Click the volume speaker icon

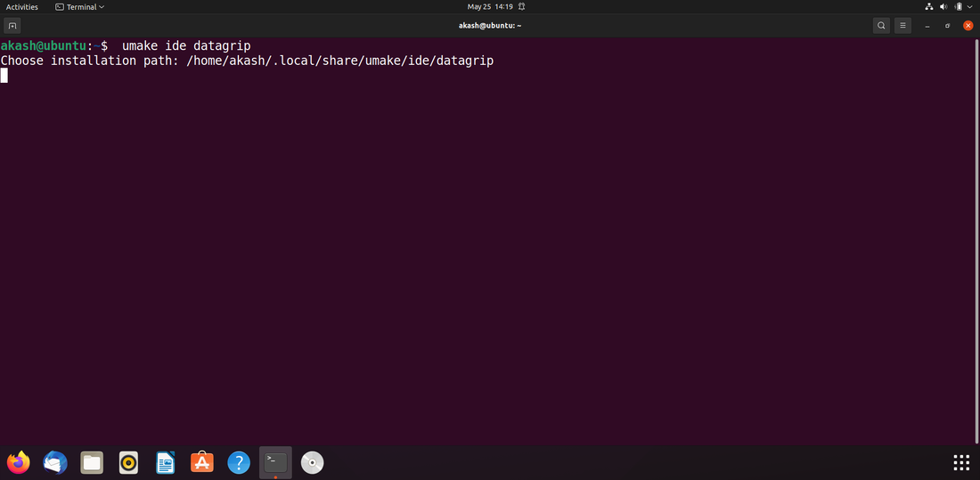click(x=943, y=7)
